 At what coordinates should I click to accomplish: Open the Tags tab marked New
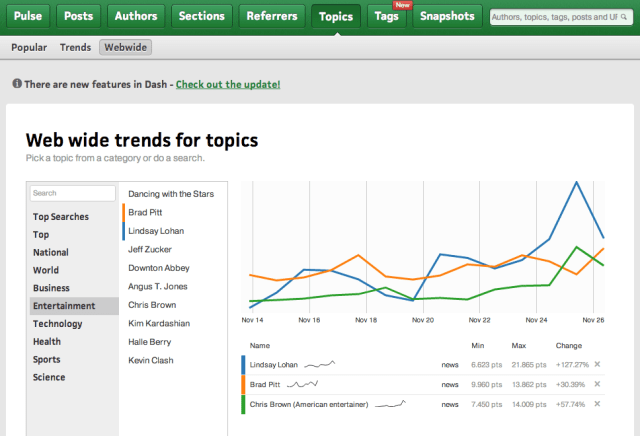tap(386, 16)
